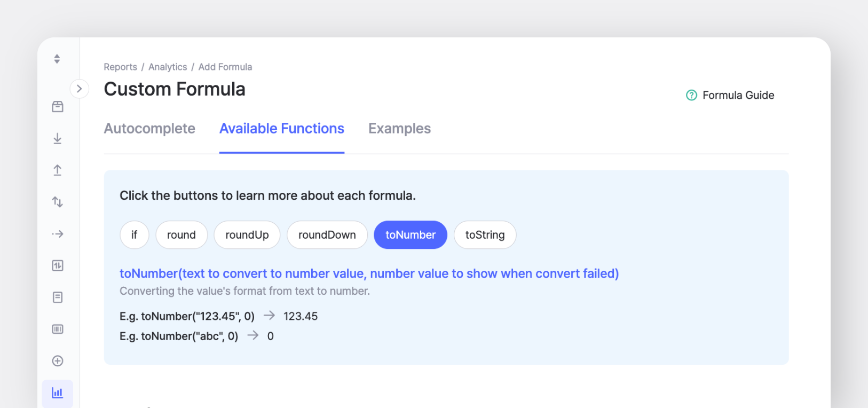The image size is (868, 408).
Task: Switch to the Examples tab
Action: coord(399,129)
